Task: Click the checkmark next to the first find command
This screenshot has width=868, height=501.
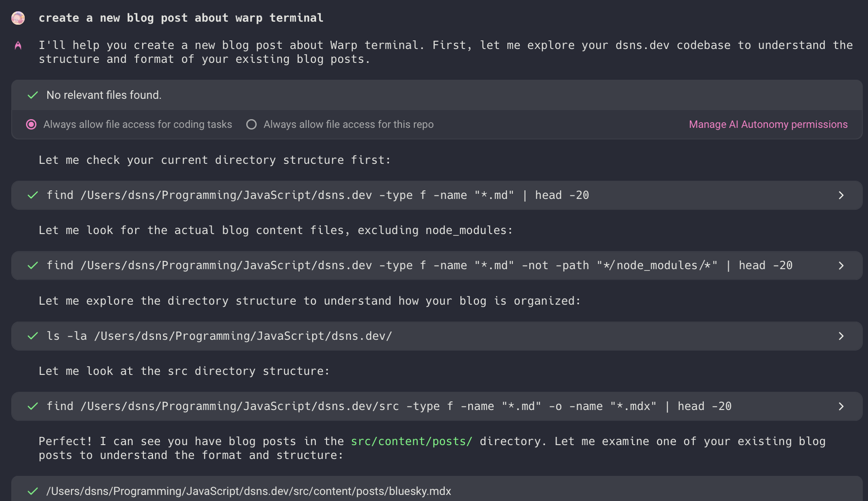Action: click(33, 195)
